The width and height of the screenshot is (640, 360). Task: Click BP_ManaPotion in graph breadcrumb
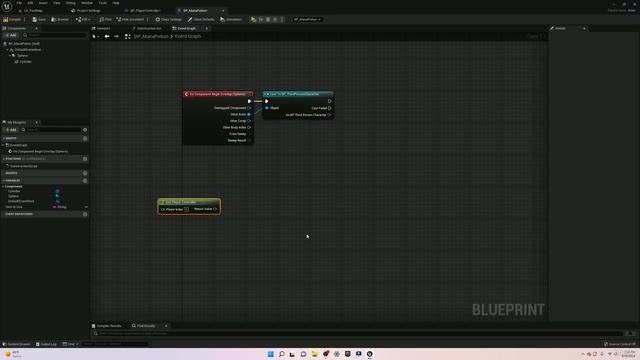[151, 36]
